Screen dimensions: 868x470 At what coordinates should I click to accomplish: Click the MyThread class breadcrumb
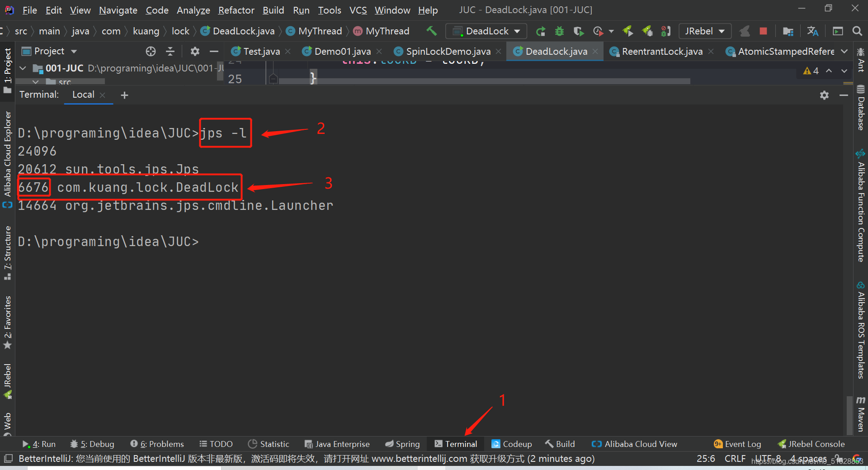pos(315,31)
